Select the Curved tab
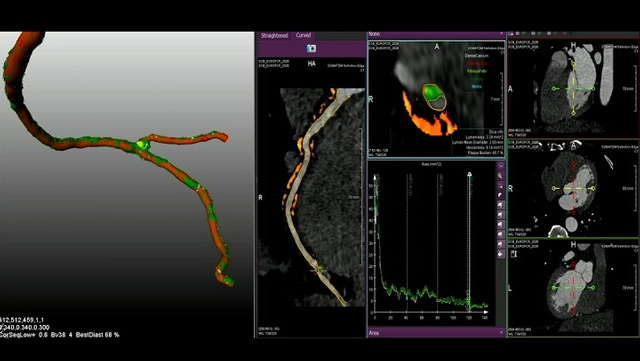The width and height of the screenshot is (640, 361). [x=303, y=36]
